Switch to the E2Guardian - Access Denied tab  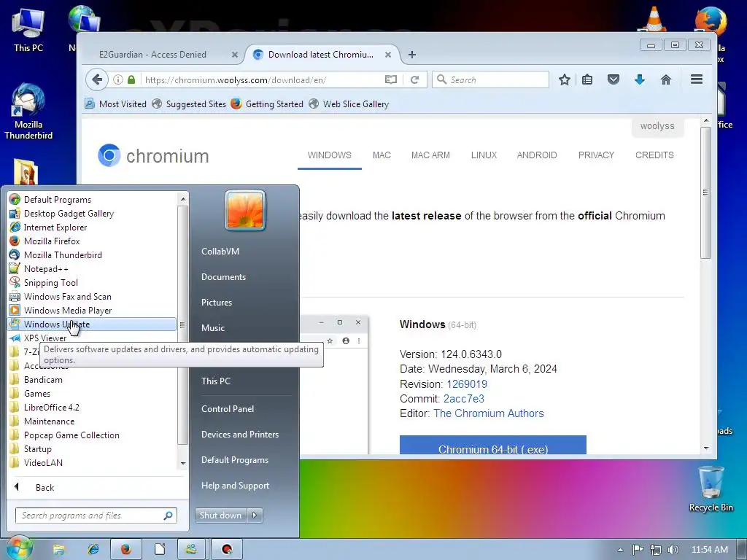152,55
